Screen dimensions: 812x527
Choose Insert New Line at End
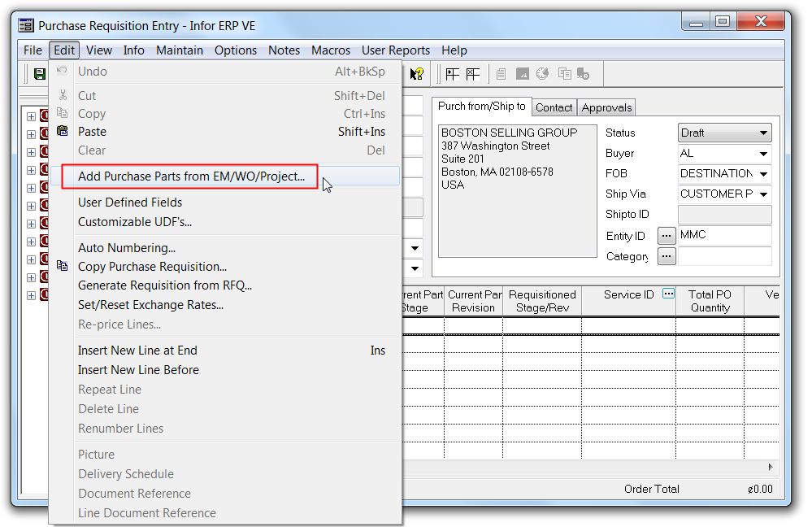click(x=225, y=351)
